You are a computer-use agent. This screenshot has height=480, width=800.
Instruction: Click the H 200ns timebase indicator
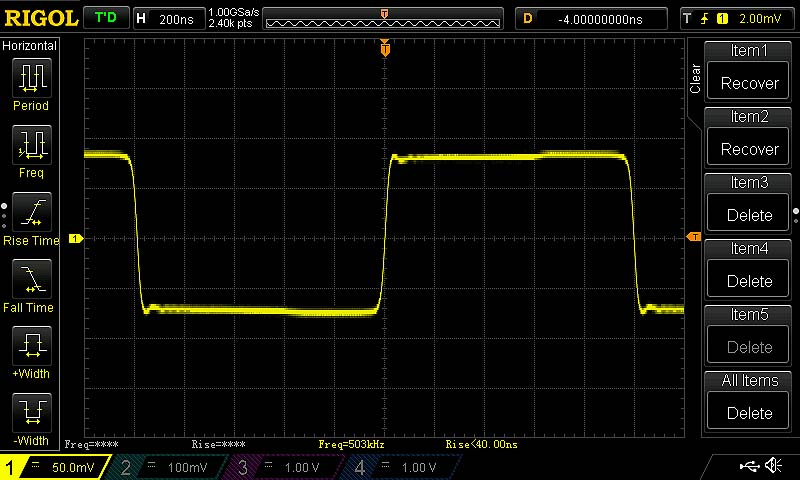pos(169,19)
